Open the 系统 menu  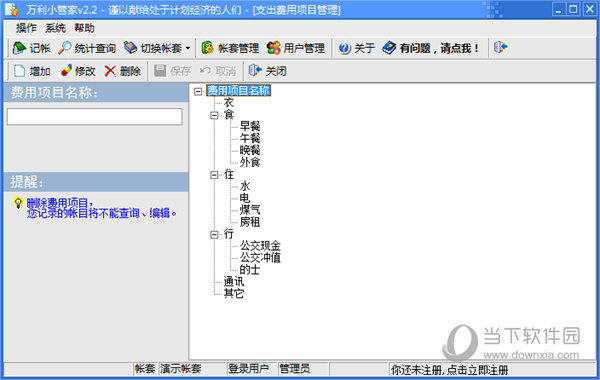(x=55, y=28)
